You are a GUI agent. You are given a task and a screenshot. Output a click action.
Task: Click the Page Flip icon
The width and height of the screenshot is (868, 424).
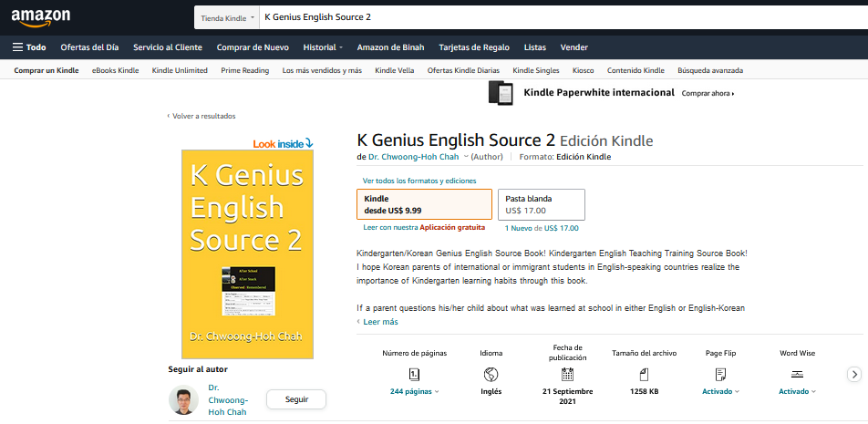(x=720, y=375)
